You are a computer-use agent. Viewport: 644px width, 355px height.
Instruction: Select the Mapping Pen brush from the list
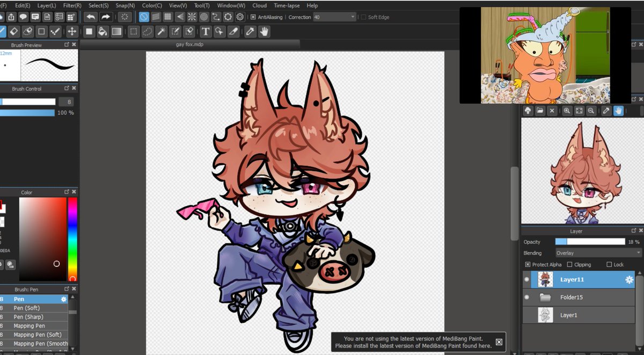coord(30,325)
